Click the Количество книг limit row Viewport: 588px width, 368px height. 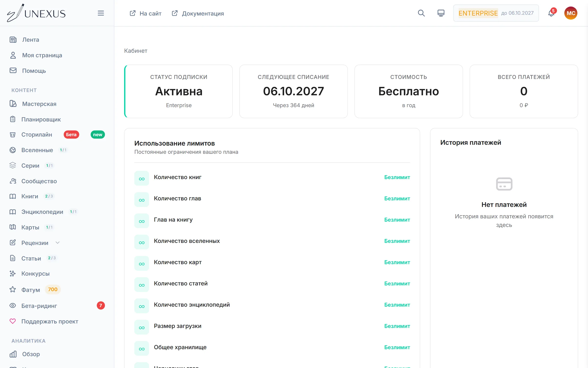point(272,178)
